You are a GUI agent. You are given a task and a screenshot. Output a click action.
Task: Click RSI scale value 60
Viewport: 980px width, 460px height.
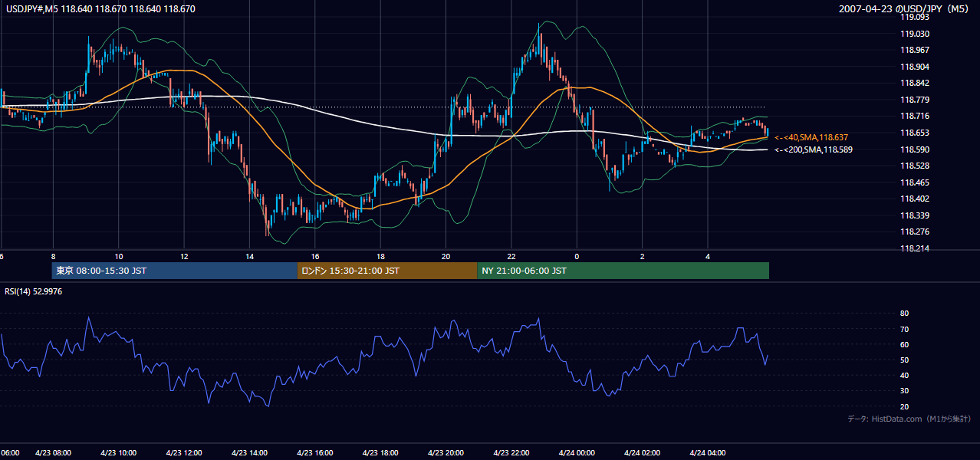[905, 344]
